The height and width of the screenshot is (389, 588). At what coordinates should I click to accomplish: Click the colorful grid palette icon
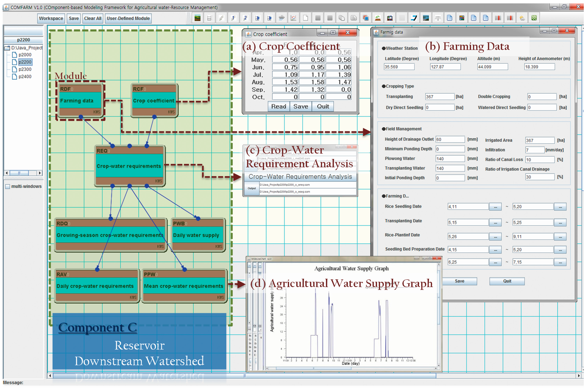[461, 18]
